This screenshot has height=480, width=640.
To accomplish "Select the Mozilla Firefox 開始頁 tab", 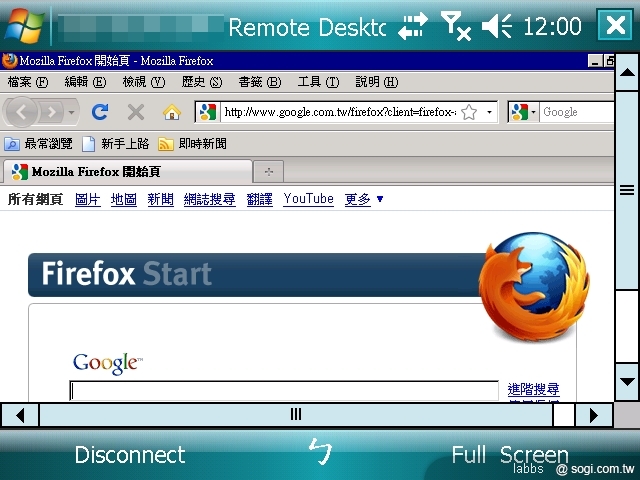I will pos(125,171).
